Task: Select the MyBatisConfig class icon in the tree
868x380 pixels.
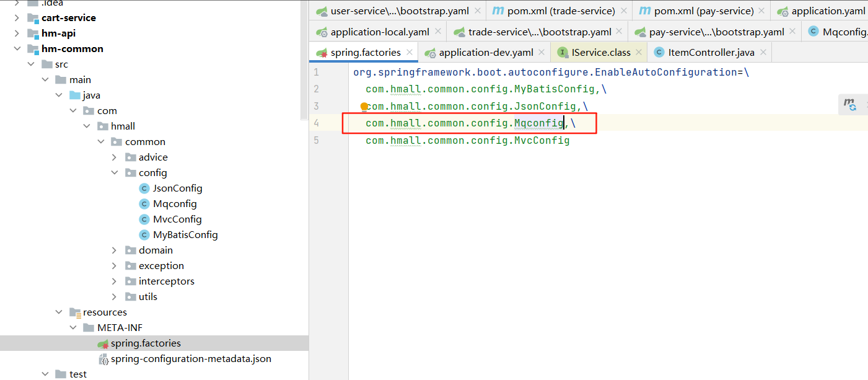Action: pos(144,235)
